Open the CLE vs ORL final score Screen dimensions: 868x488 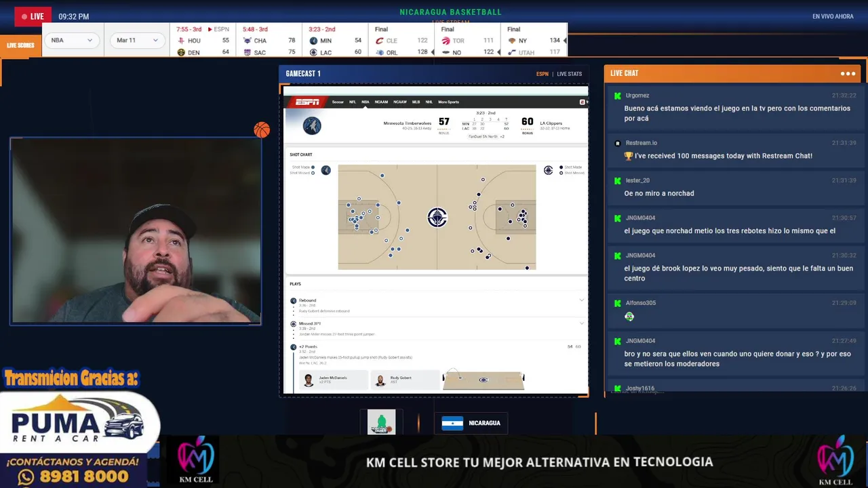401,41
